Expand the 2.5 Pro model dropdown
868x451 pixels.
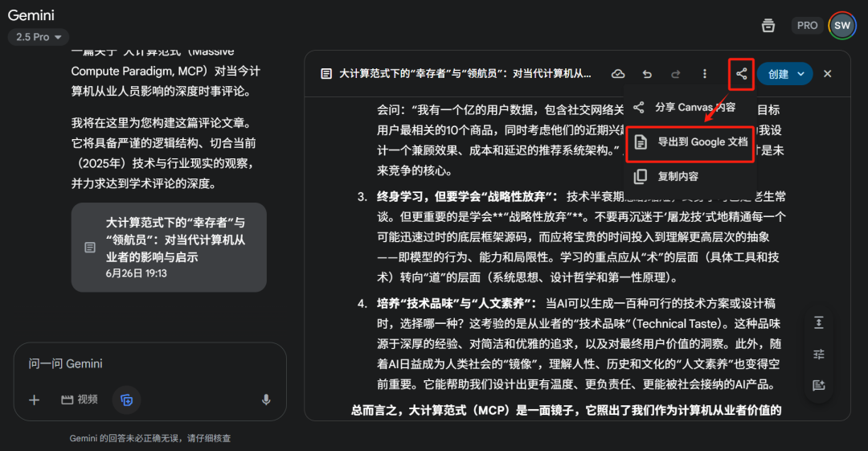coord(39,37)
